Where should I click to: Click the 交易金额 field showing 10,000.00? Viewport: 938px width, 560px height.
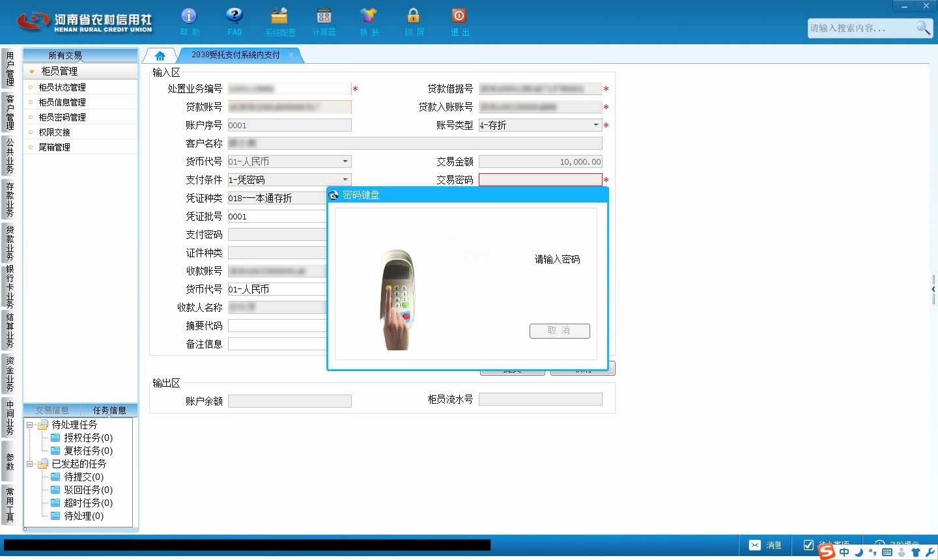coord(541,161)
